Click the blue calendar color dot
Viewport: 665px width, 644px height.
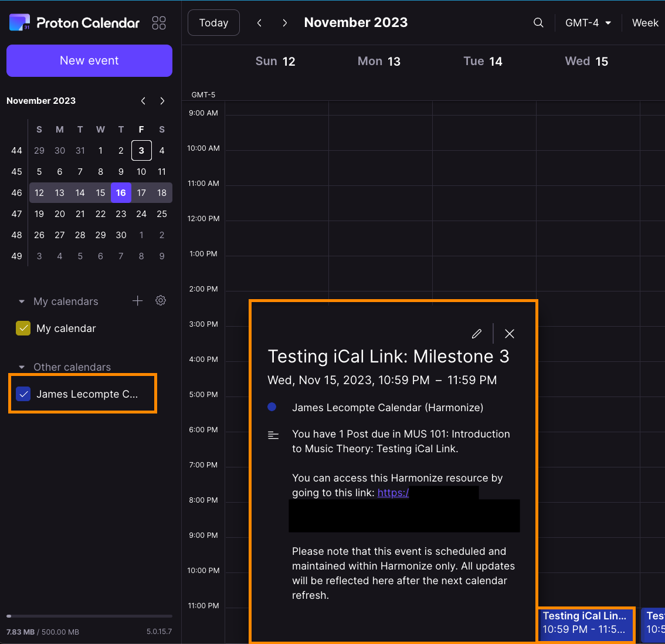(272, 407)
